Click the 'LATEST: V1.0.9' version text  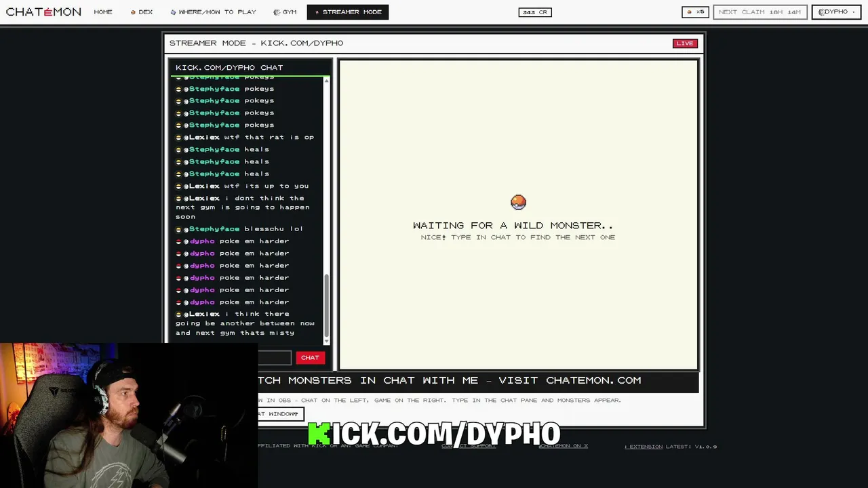[692, 447]
